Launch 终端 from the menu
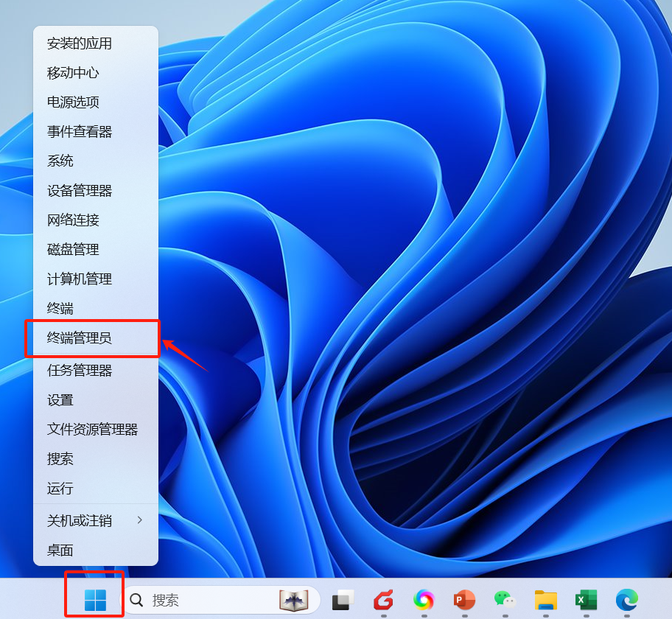Image resolution: width=672 pixels, height=619 pixels. [x=96, y=308]
